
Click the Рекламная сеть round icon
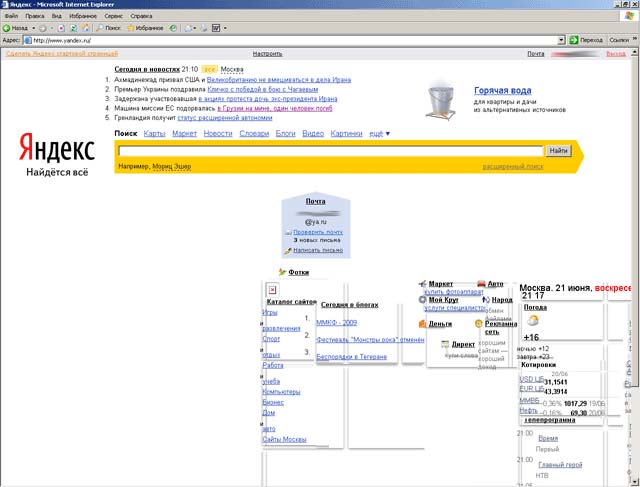pyautogui.click(x=478, y=323)
